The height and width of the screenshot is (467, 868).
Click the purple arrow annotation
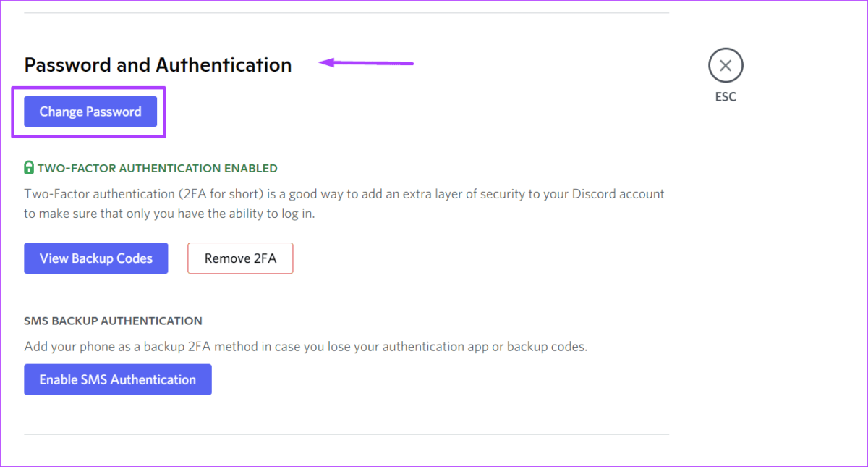(365, 64)
